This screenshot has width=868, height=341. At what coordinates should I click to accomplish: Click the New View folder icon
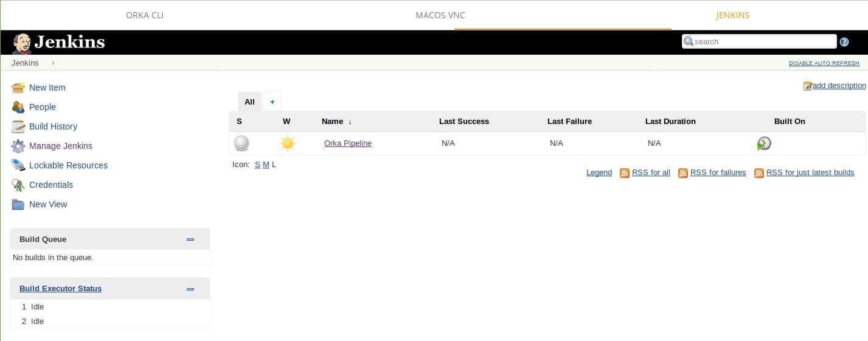tap(18, 204)
